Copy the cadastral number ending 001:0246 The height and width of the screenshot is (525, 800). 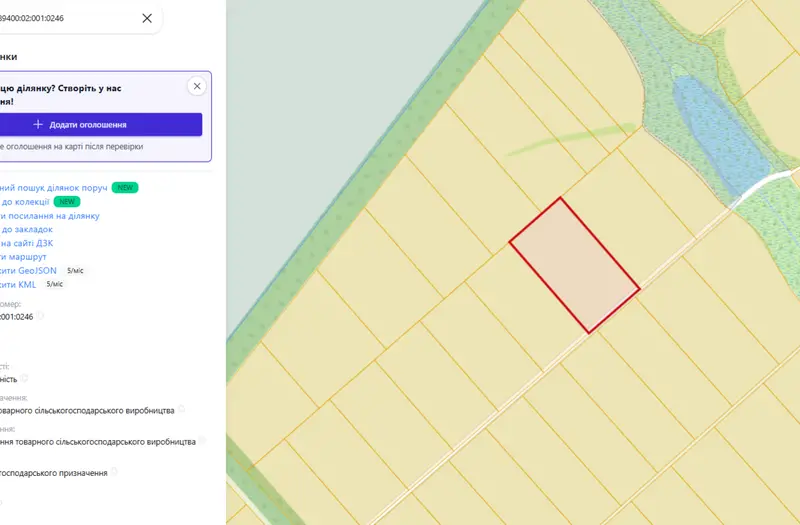click(x=40, y=316)
